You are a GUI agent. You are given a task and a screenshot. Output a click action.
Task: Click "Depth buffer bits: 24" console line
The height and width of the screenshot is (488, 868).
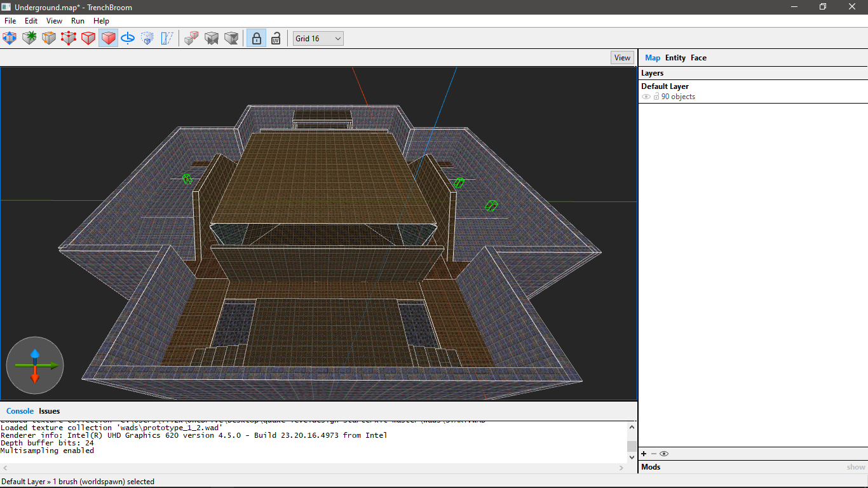47,443
